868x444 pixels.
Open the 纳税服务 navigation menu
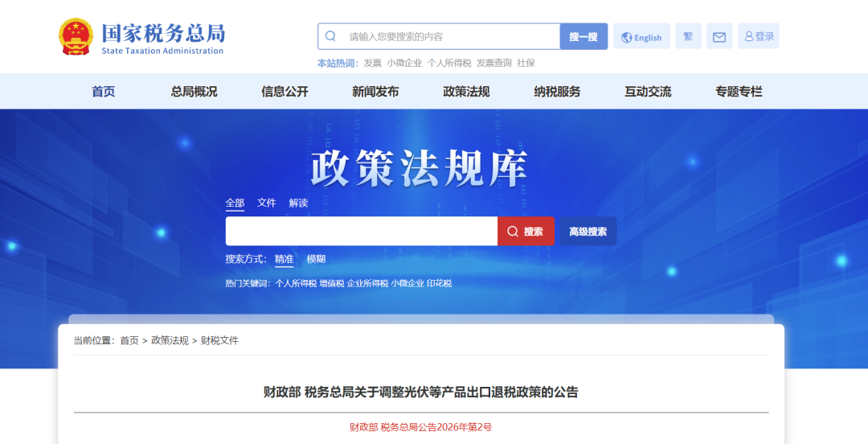(x=558, y=92)
